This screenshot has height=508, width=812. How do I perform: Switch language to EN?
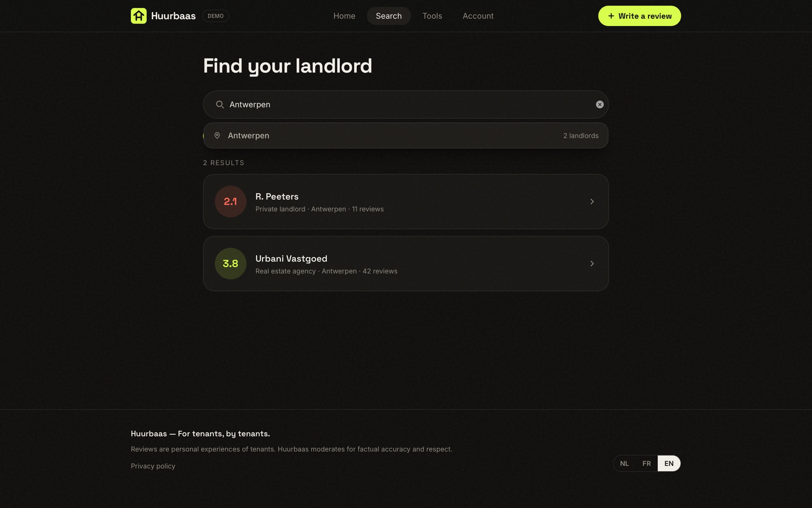click(x=669, y=463)
